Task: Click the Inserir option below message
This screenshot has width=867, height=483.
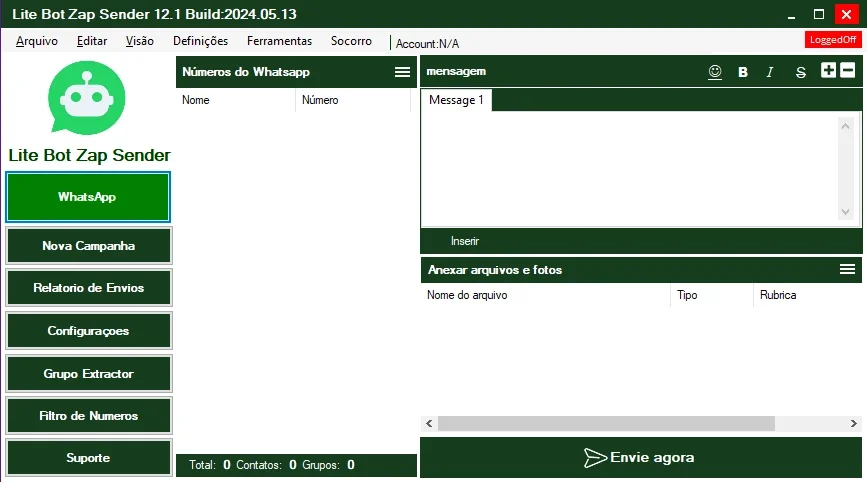Action: (x=465, y=241)
